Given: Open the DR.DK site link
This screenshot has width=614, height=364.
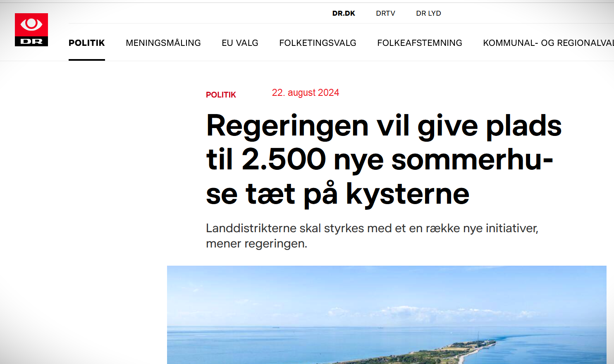Looking at the screenshot, I should (344, 13).
